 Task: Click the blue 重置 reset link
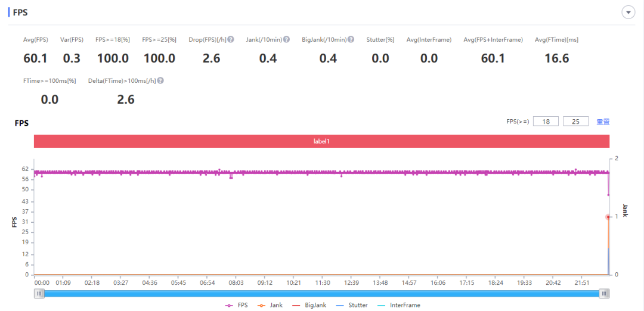pyautogui.click(x=603, y=122)
